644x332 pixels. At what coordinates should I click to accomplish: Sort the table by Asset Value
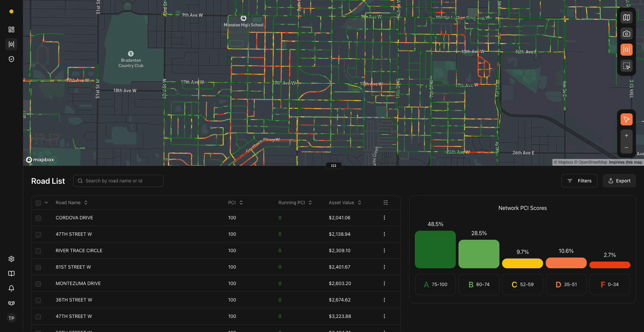click(359, 203)
